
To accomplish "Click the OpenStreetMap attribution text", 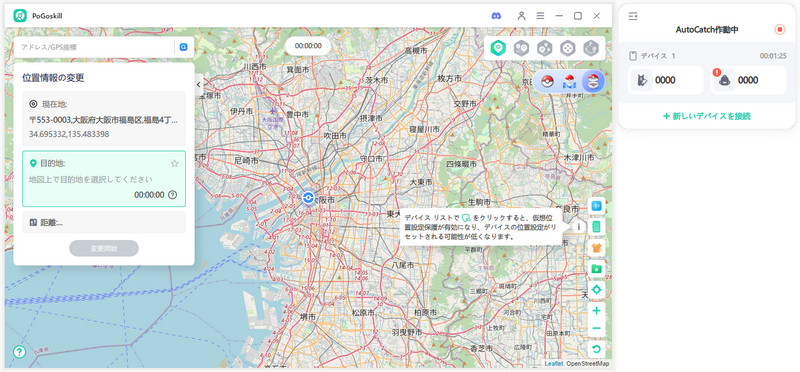I will pos(587,364).
